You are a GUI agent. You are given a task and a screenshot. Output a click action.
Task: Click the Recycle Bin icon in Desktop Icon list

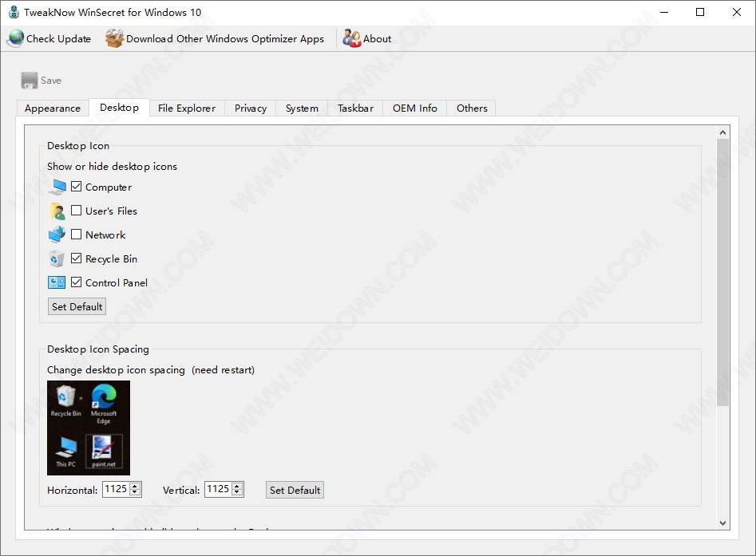click(x=57, y=258)
